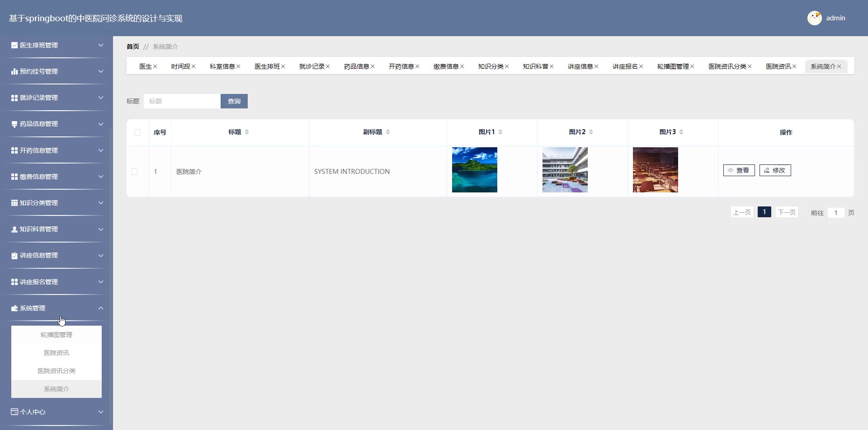Go to 上一页 previous page
The image size is (868, 430).
(x=742, y=212)
